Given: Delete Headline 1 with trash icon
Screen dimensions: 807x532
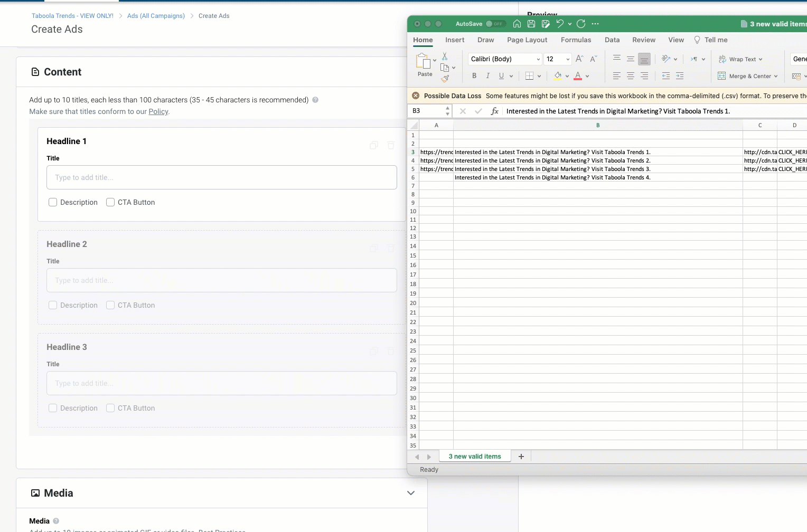Looking at the screenshot, I should pos(391,145).
